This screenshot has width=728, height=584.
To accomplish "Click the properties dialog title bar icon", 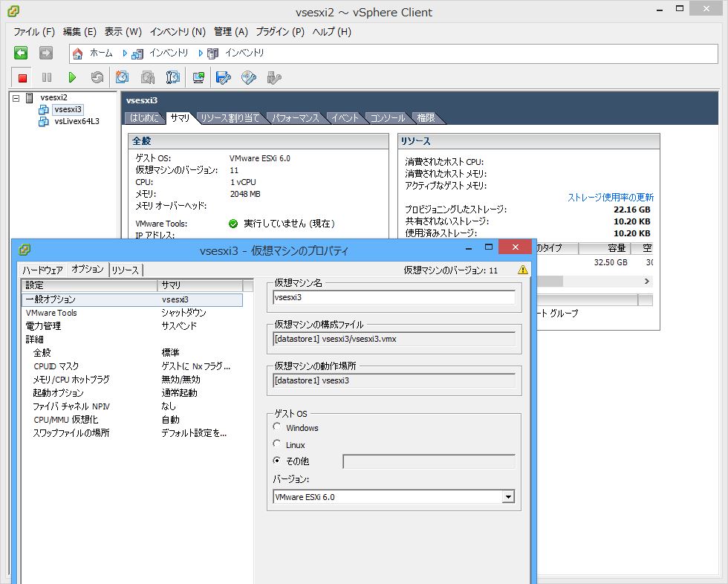I will click(x=24, y=250).
